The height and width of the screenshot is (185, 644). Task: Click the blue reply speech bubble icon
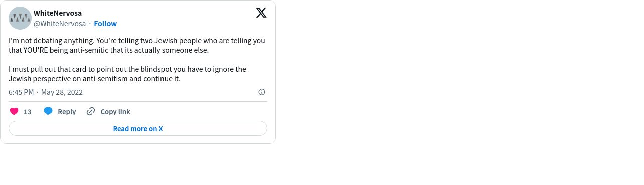(x=48, y=111)
